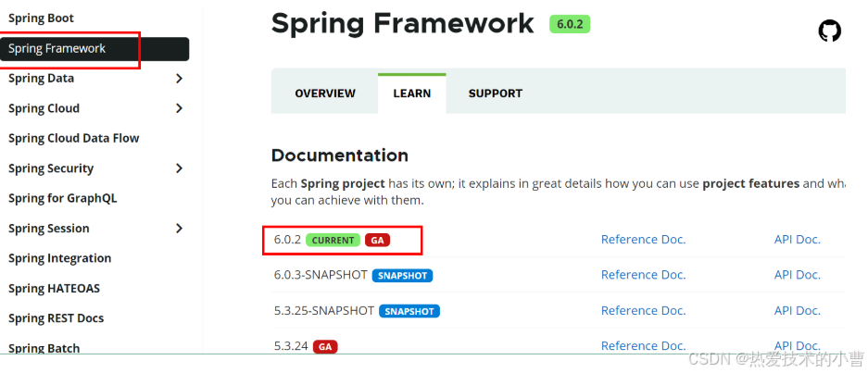868x373 pixels.
Task: Open API Doc. for 6.0.3-SNAPSHOT
Action: 798,275
